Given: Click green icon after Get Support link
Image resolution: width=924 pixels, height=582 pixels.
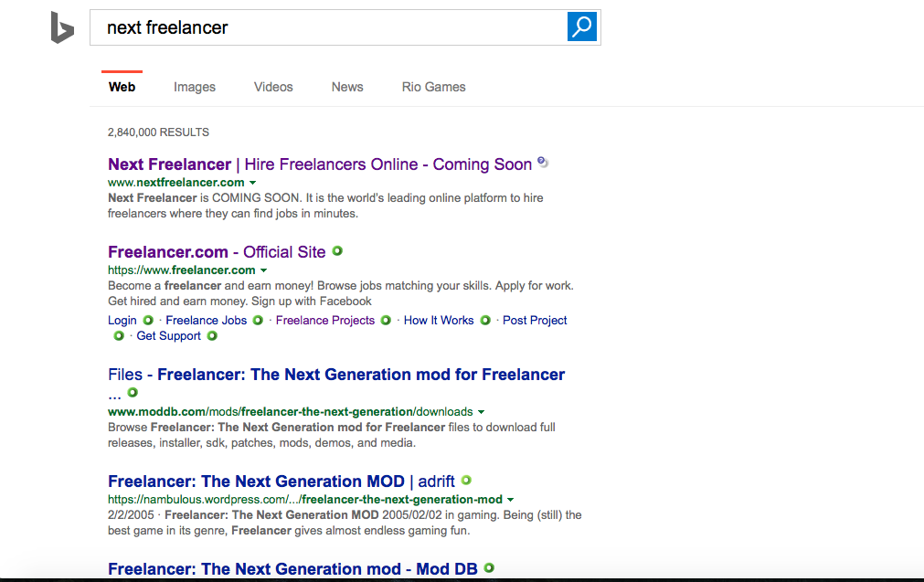Looking at the screenshot, I should (212, 336).
